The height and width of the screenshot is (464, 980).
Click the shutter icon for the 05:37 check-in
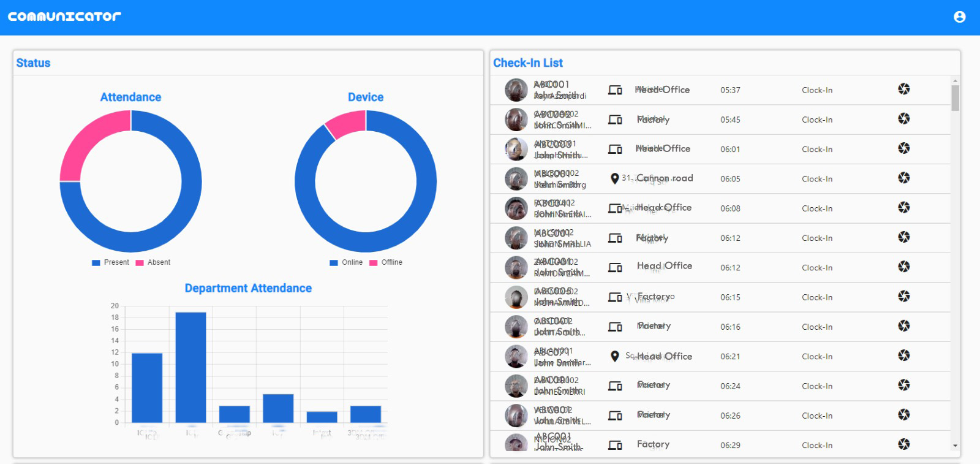[x=903, y=89]
